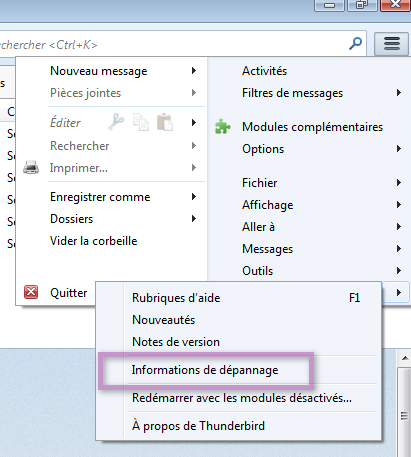The width and height of the screenshot is (411, 457).
Task: Click the copy icon next to Éditer
Action: click(x=141, y=122)
